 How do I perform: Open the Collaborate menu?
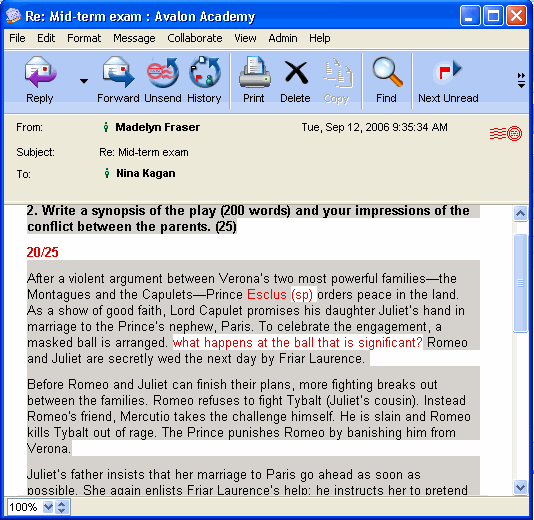[x=195, y=38]
